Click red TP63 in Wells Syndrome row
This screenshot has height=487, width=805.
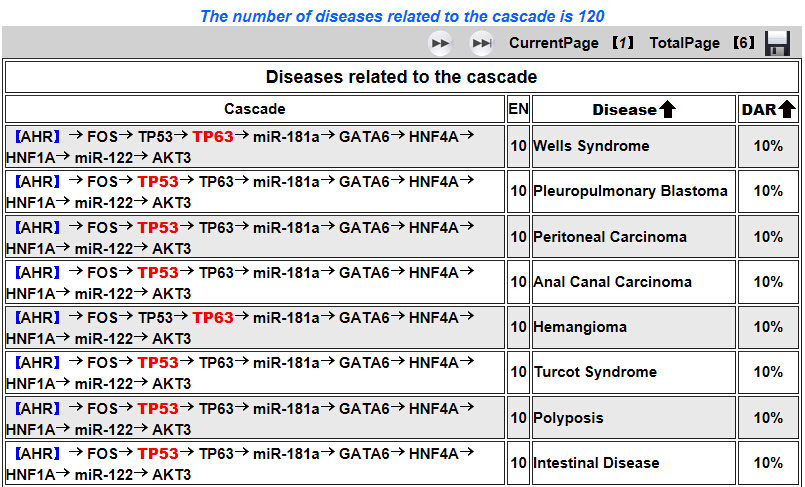[x=213, y=137]
